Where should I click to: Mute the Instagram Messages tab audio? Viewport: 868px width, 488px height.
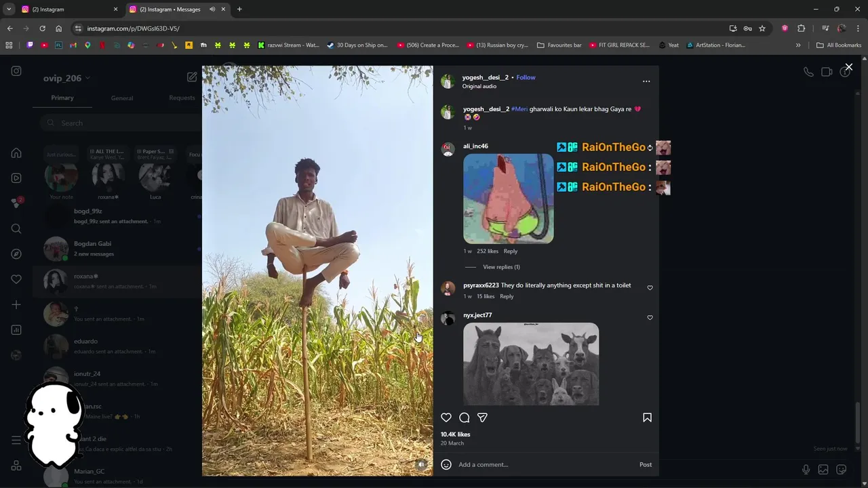[212, 9]
